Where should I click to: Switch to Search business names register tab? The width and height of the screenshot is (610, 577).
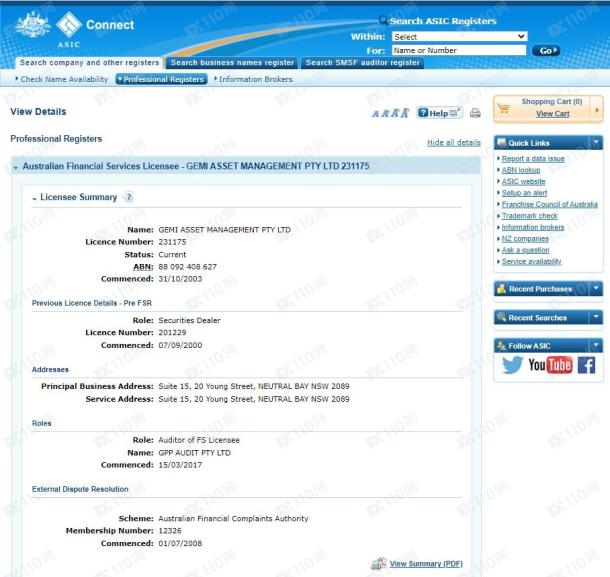coord(232,63)
